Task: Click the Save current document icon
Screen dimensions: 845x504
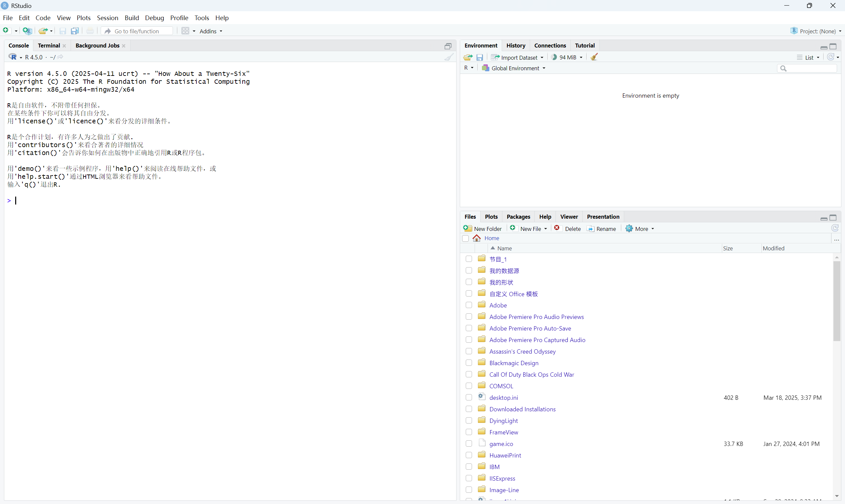Action: tap(63, 31)
